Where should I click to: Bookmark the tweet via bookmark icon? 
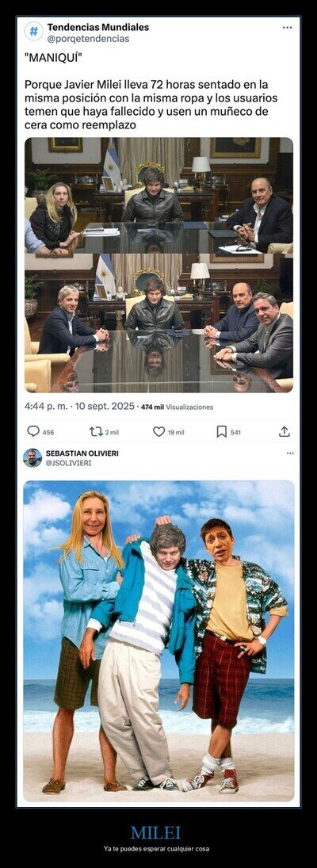tap(222, 431)
